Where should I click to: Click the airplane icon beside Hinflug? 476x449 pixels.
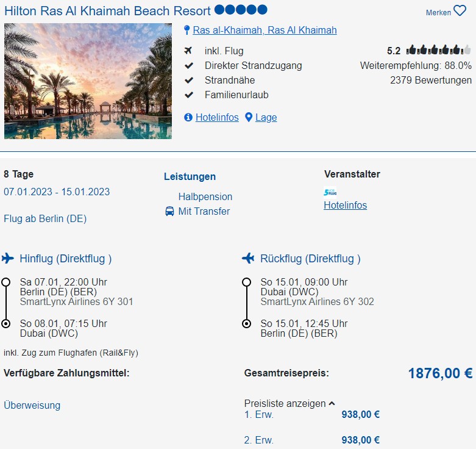[8, 259]
